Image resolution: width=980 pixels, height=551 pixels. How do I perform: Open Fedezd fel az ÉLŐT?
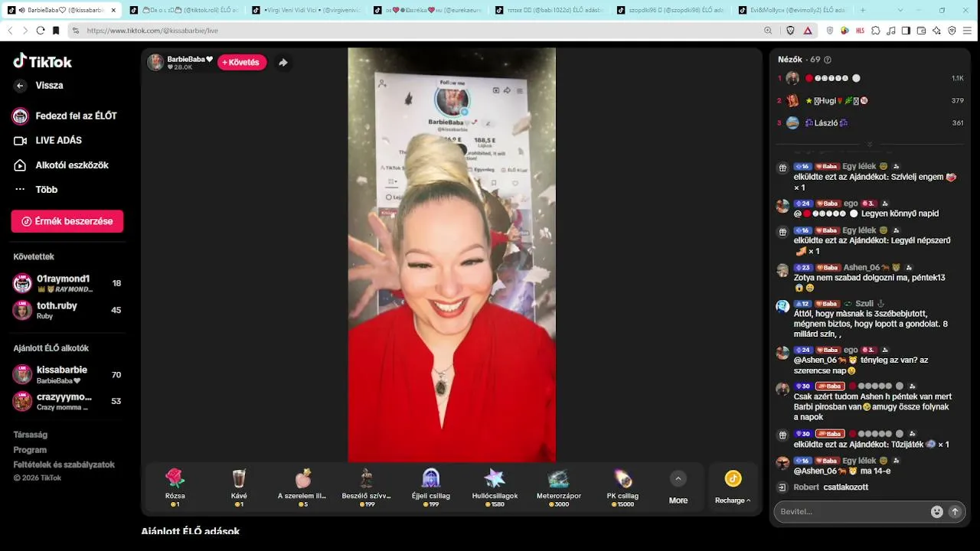[66, 116]
